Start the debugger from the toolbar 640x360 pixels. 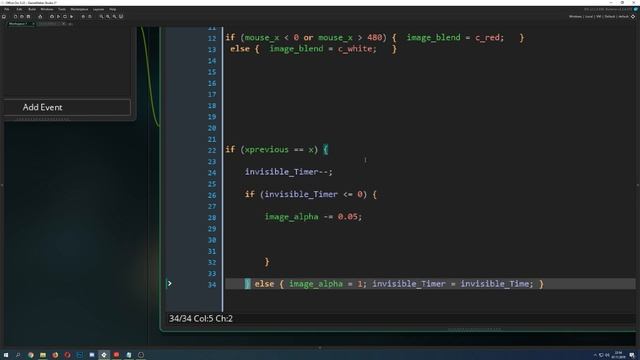52,16
